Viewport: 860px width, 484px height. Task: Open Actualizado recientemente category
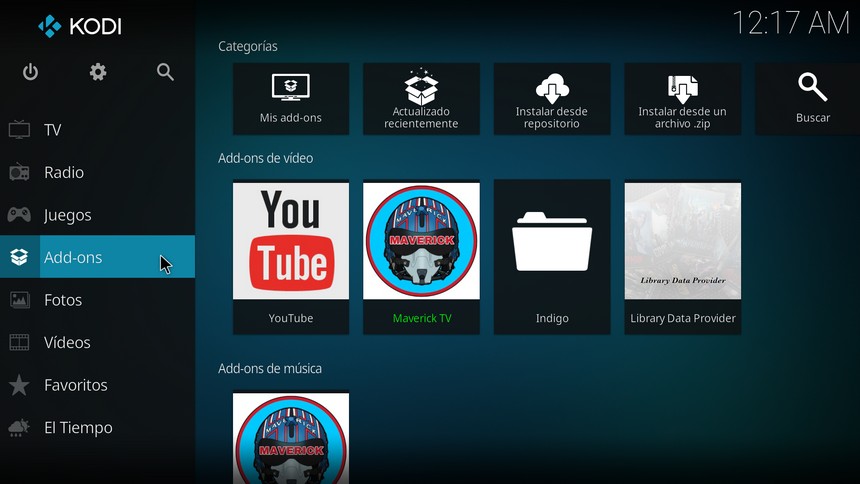click(x=421, y=99)
